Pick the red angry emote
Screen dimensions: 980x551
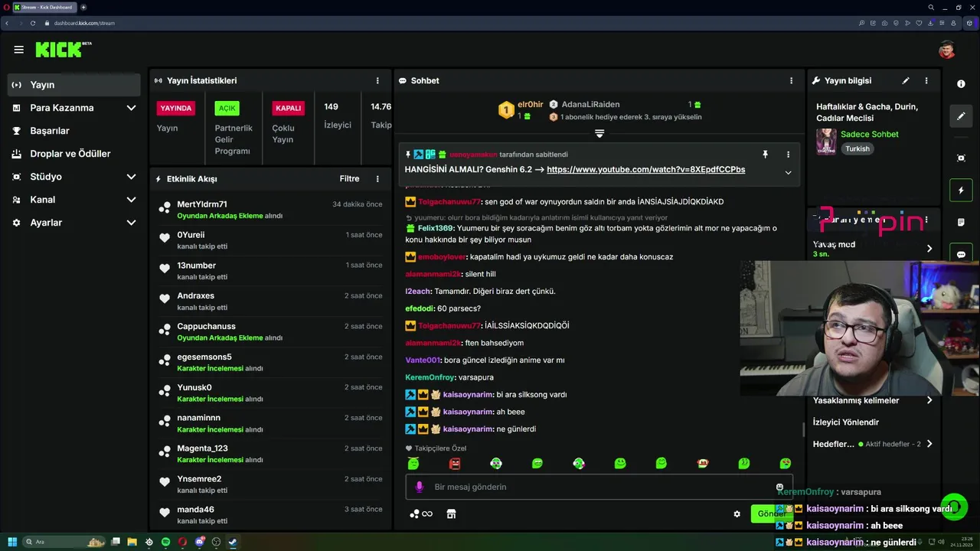(x=455, y=464)
